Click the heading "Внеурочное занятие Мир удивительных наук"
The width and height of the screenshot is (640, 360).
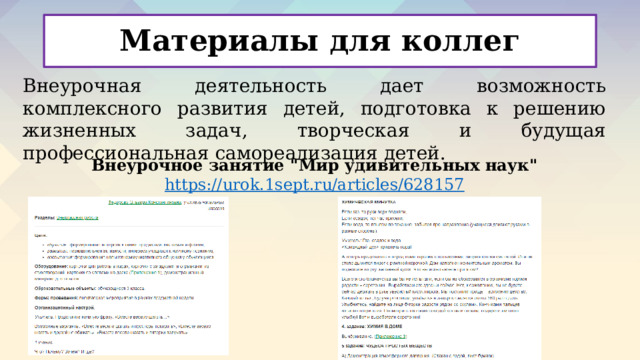(314, 166)
